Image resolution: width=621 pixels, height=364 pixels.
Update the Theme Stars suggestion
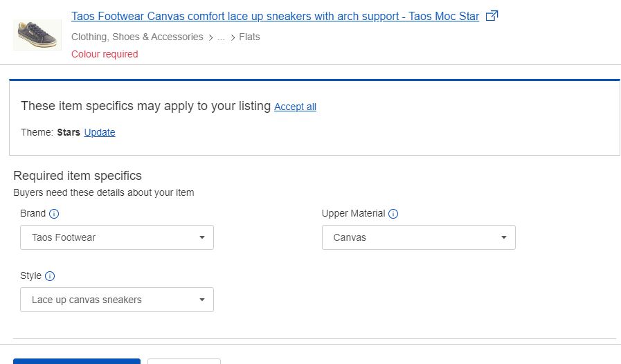[100, 132]
